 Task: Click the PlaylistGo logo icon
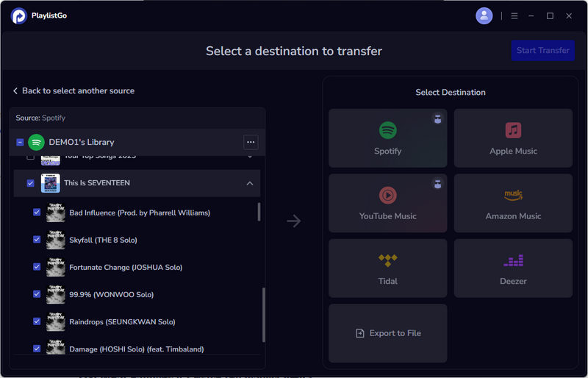[19, 15]
